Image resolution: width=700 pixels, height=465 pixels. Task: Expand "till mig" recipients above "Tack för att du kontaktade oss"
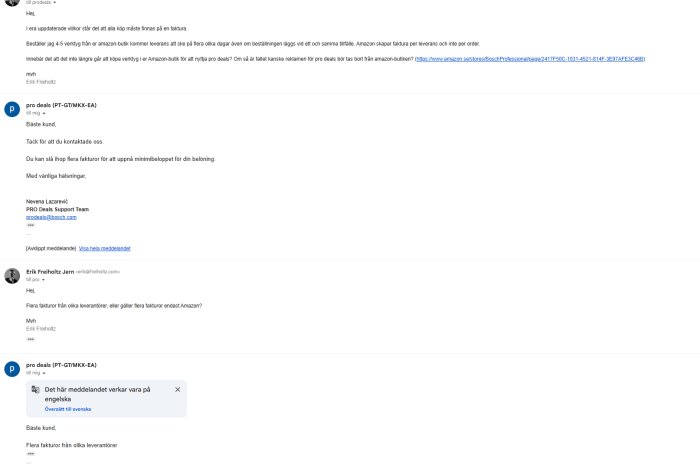[x=44, y=113]
